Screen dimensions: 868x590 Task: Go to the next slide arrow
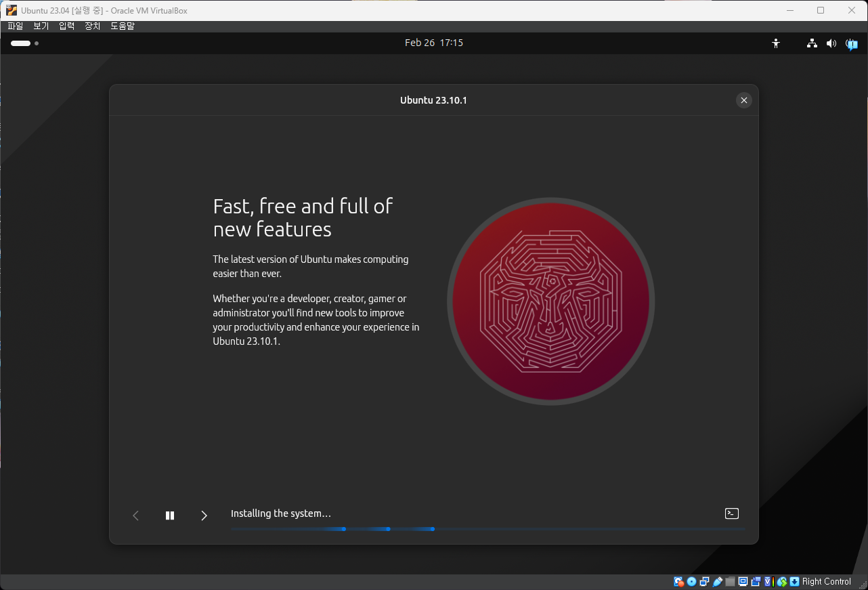pos(204,515)
